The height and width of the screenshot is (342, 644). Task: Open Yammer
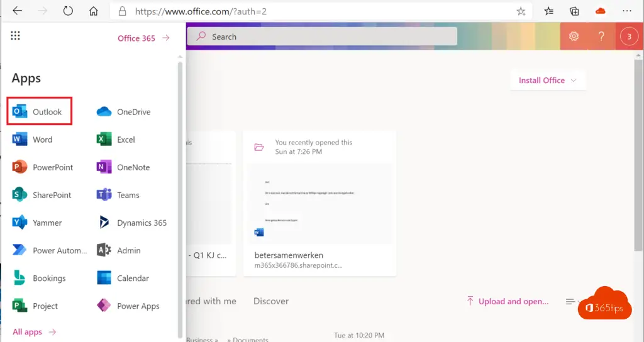click(x=37, y=223)
